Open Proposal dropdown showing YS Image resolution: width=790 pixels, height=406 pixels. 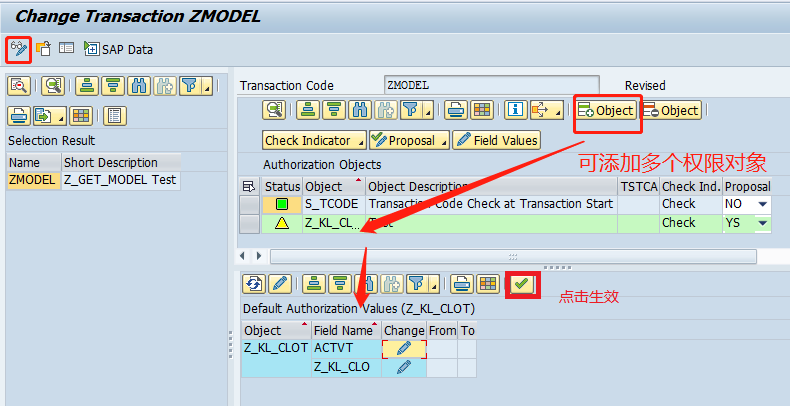(x=763, y=223)
